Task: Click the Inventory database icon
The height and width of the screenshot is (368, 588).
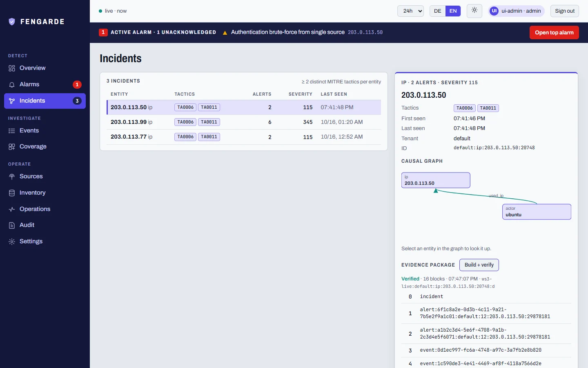Action: (x=12, y=193)
